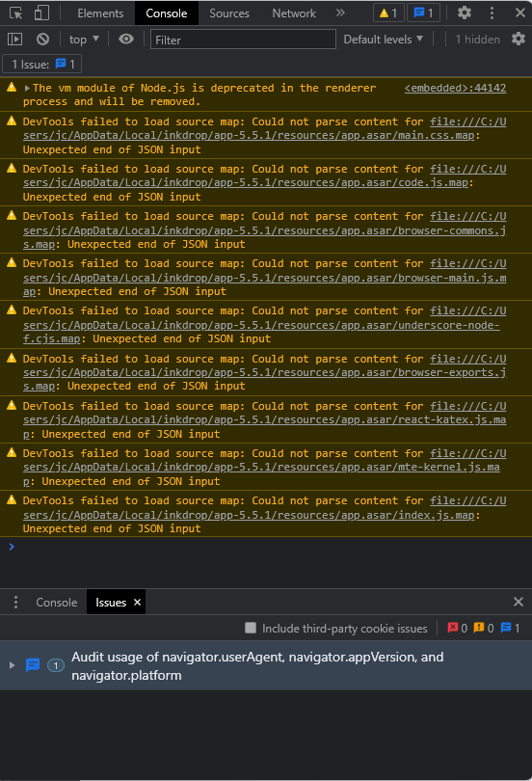Open the Default levels dropdown
The image size is (532, 781).
(x=384, y=40)
